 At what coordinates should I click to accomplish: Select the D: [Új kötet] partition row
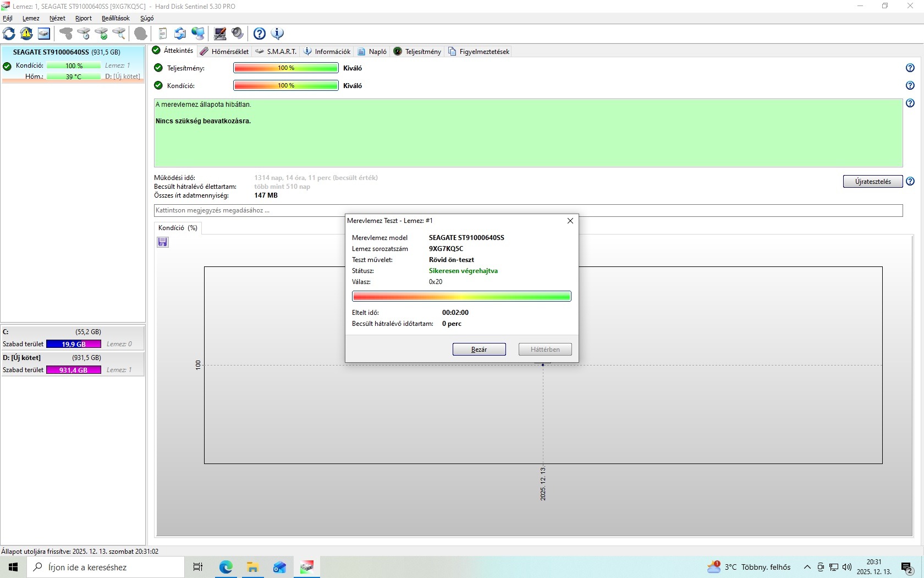tap(73, 364)
